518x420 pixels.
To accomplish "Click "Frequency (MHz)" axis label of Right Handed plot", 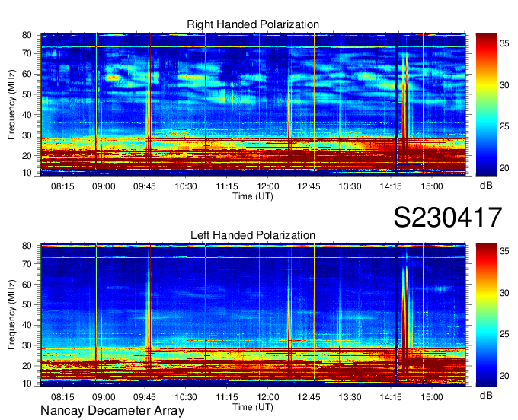I will 11,104.
